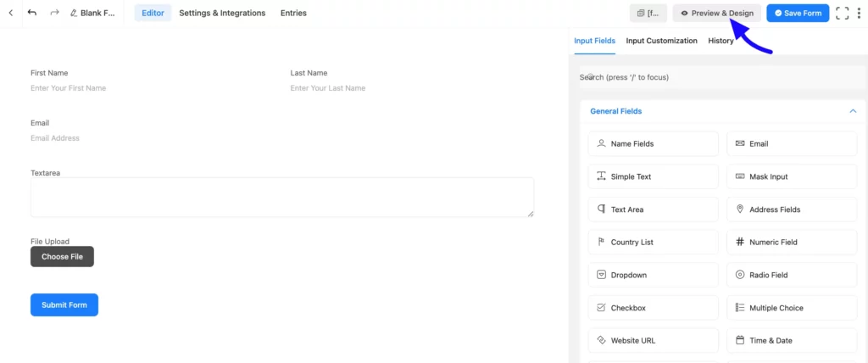
Task: Open the Input Customization tab
Action: click(661, 41)
